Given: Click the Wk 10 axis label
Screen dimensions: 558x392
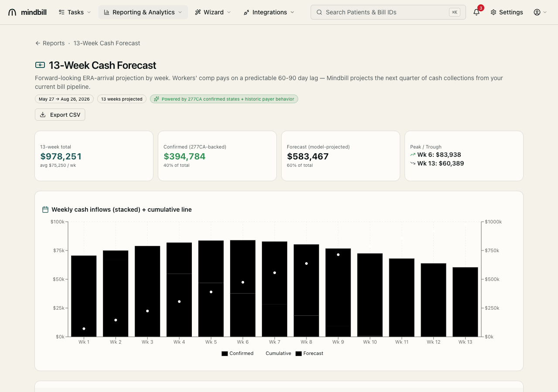Looking at the screenshot, I should tap(370, 342).
